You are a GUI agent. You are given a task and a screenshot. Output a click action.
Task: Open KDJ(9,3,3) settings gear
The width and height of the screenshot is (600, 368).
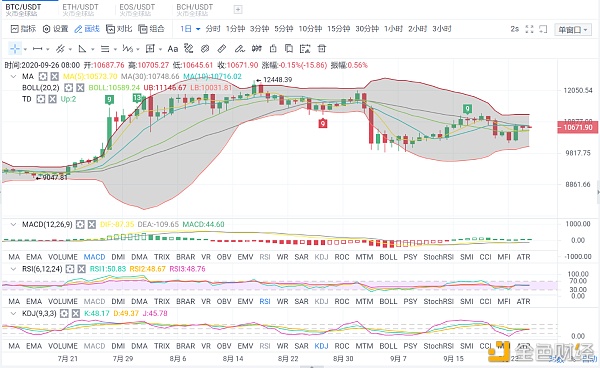point(64,314)
